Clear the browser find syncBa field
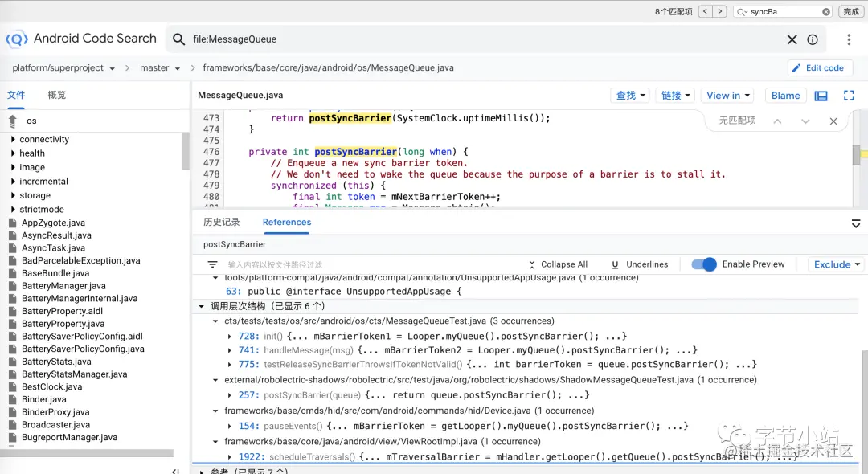Screen dimensions: 868x474 click(826, 11)
